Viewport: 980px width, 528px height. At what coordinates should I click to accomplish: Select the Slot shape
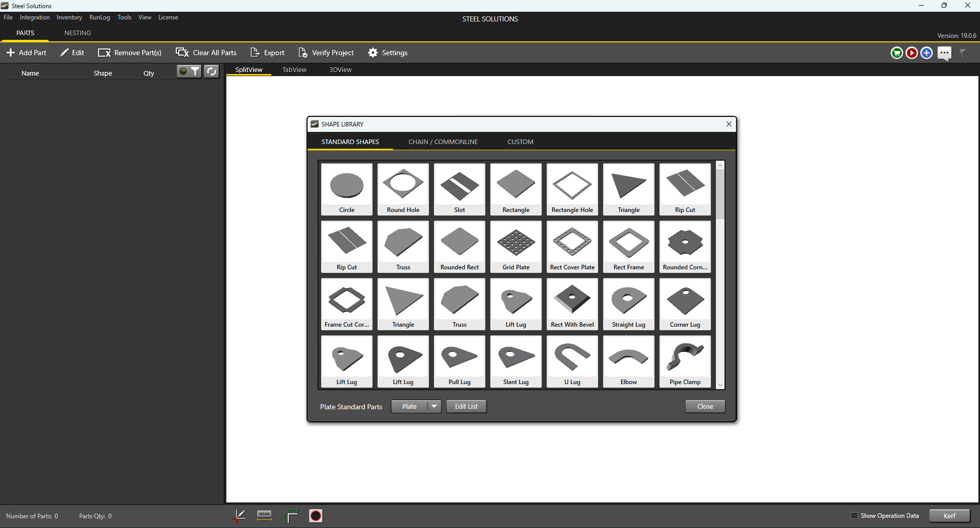(459, 189)
